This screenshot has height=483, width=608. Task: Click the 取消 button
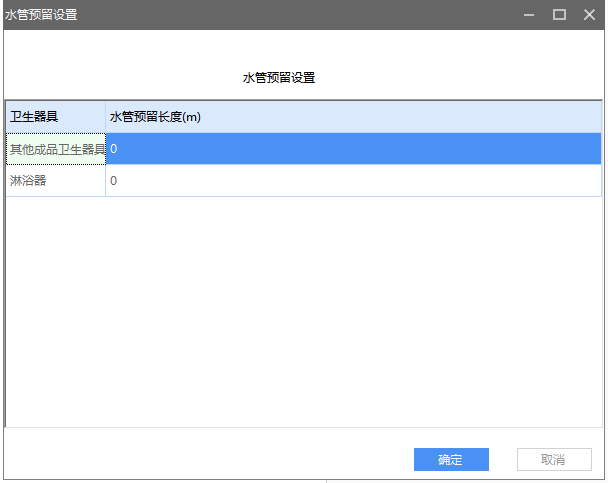coord(553,460)
